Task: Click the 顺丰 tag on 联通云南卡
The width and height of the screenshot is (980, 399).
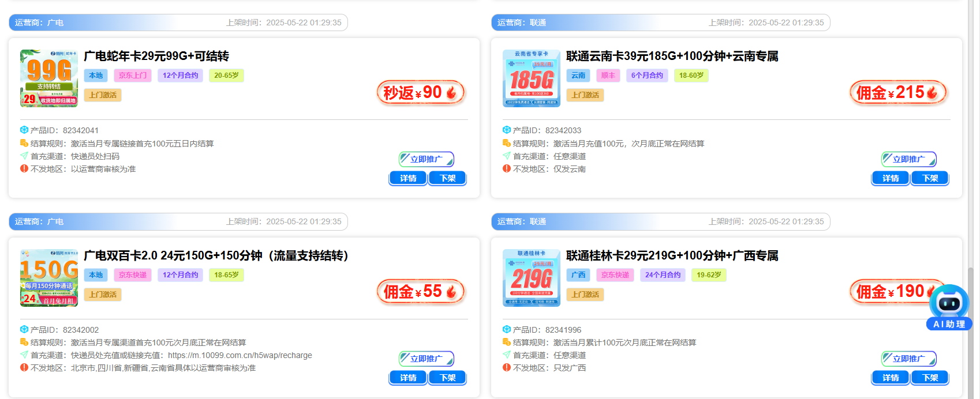Action: point(608,76)
